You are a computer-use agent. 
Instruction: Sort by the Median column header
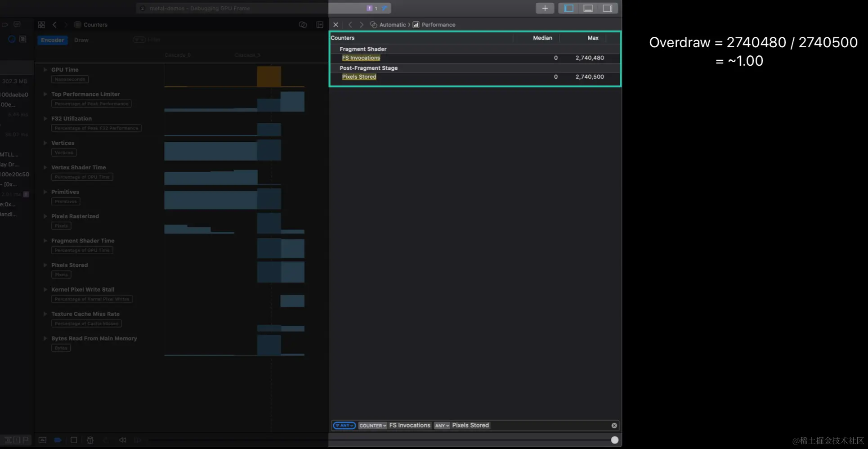(542, 38)
